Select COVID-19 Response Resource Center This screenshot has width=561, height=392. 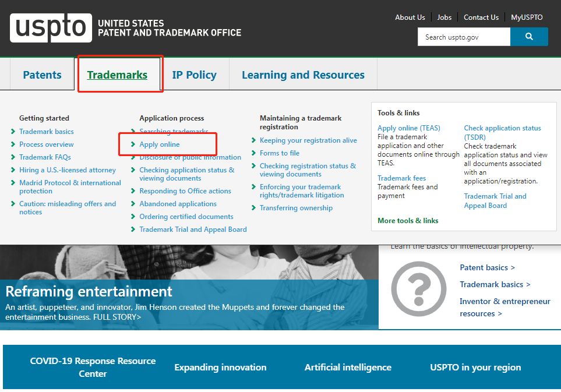pos(93,368)
